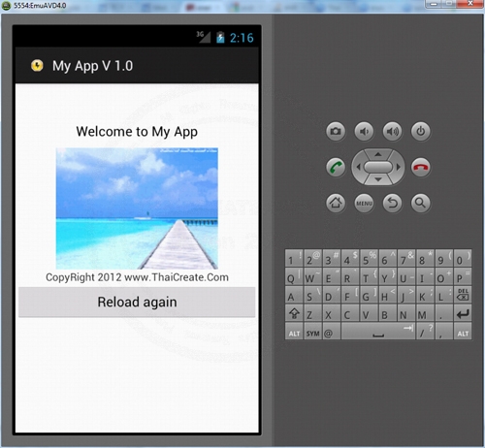
Task: Lower volume with the volume down button
Action: pos(364,131)
